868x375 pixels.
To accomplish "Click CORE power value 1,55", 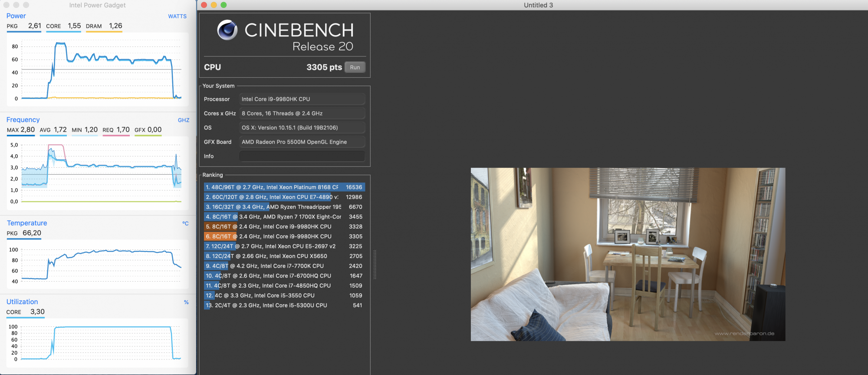I will [74, 26].
